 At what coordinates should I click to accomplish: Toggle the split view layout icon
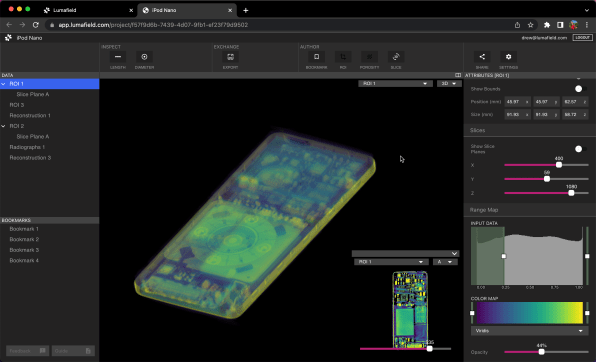(458, 75)
